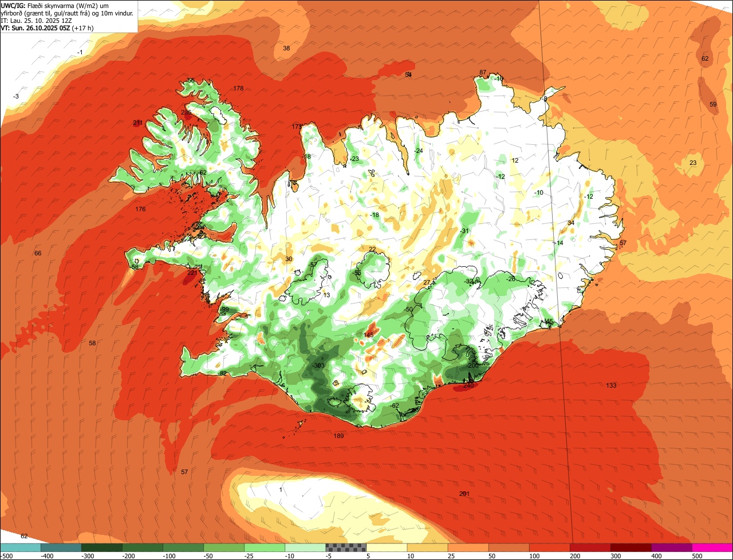Click the light teal -500 legend swatch

(x=21, y=547)
